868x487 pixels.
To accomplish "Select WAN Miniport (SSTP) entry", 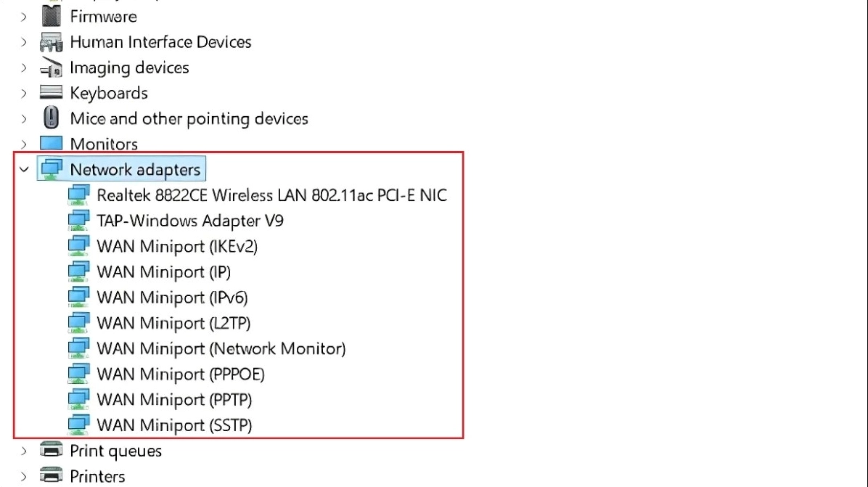I will click(x=174, y=425).
